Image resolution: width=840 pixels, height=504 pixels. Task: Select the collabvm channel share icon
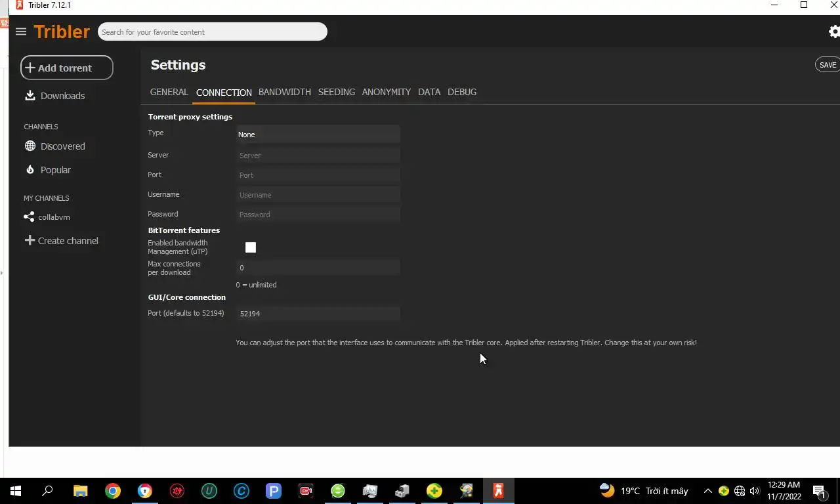click(29, 217)
